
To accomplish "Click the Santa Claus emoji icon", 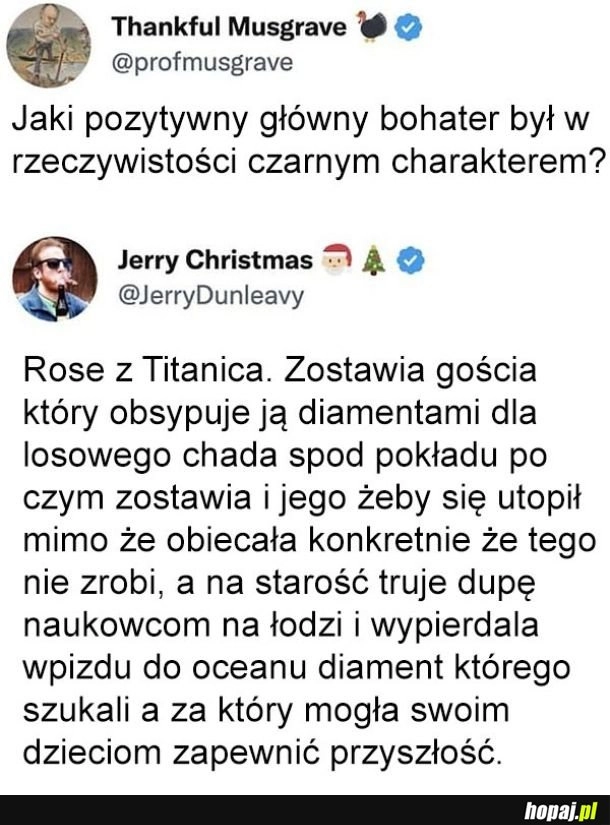I will 337,260.
